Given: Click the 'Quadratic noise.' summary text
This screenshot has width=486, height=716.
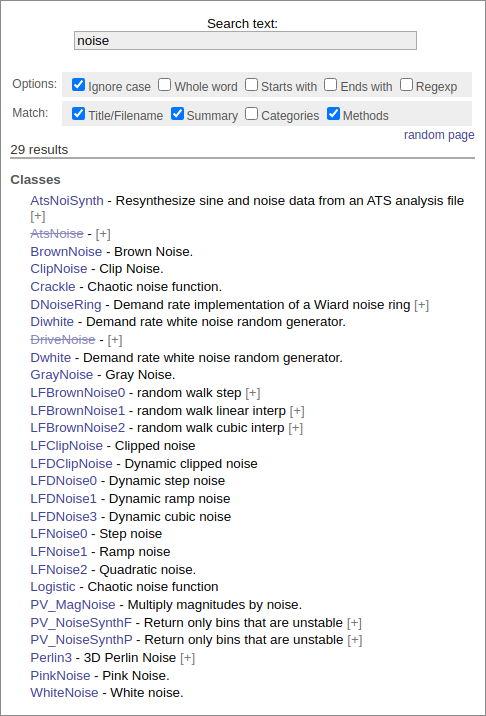Looking at the screenshot, I should pyautogui.click(x=148, y=569).
